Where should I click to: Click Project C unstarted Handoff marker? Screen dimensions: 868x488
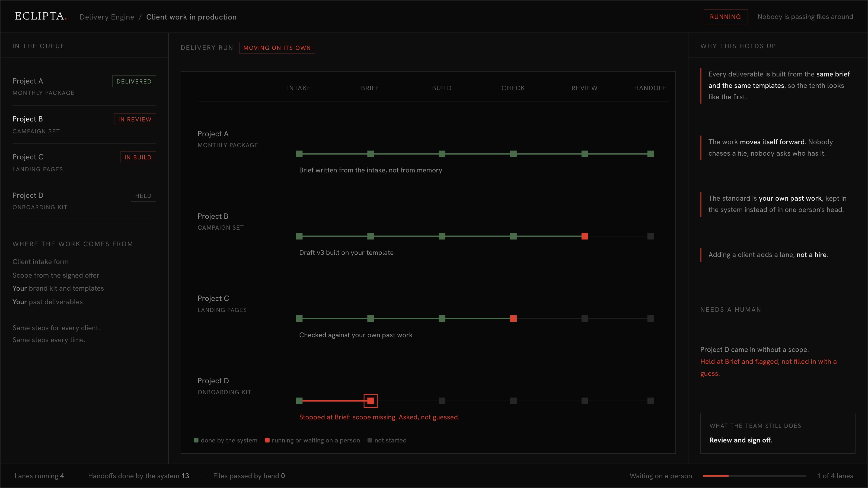tap(651, 319)
